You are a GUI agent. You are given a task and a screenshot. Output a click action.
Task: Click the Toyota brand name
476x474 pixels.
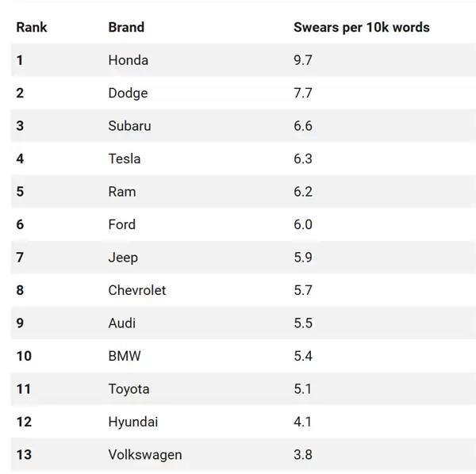[x=129, y=389]
